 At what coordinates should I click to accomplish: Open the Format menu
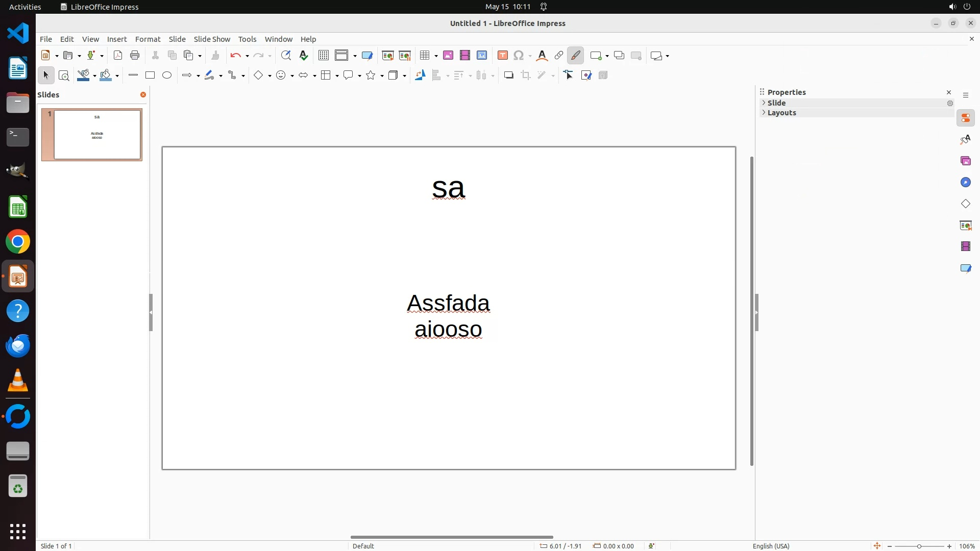148,39
